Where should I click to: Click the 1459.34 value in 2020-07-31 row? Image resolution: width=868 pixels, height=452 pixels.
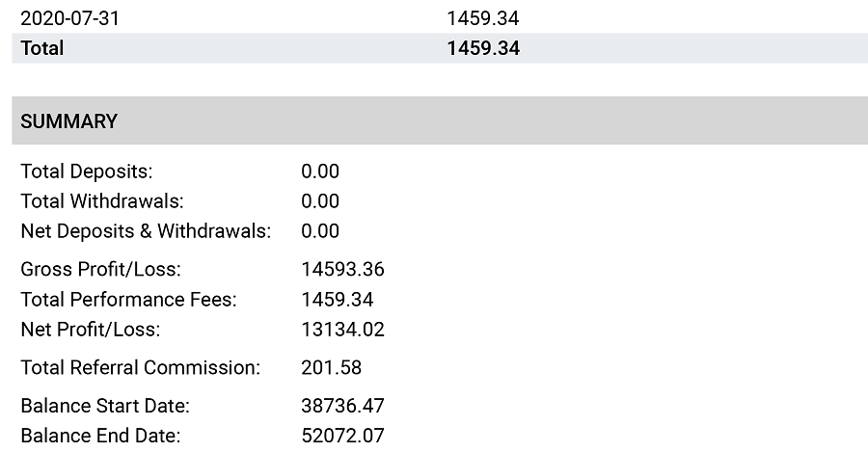[483, 18]
